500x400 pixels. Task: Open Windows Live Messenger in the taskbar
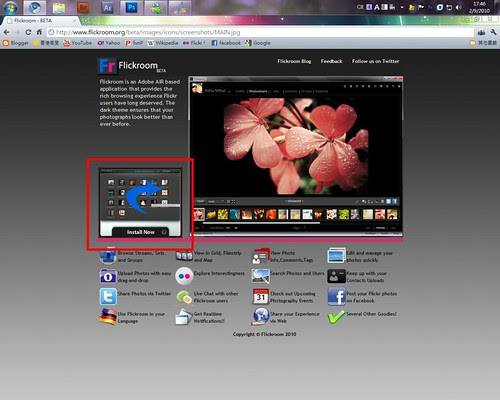pyautogui.click(x=156, y=7)
